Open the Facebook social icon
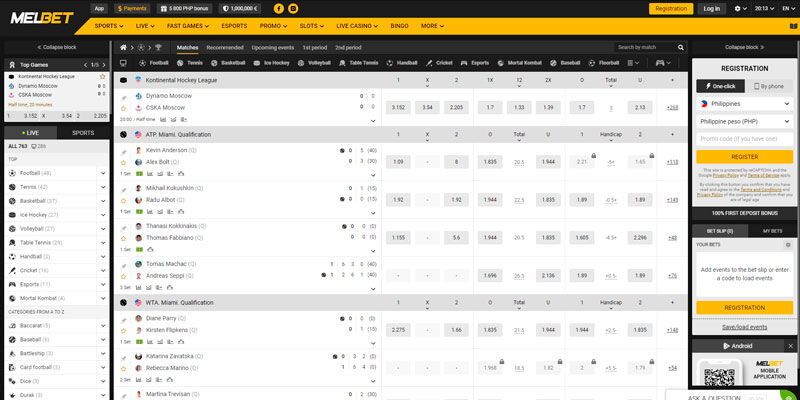This screenshot has height=400, width=800. click(x=279, y=9)
